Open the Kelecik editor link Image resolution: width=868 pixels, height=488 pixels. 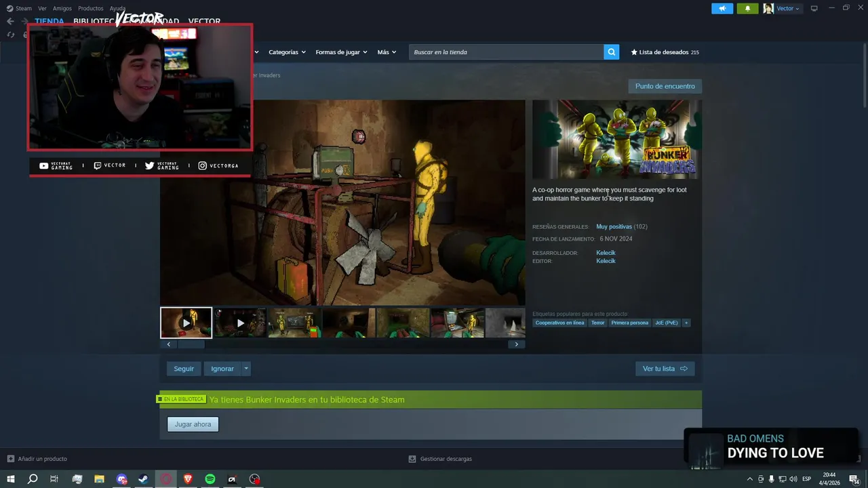coord(606,261)
